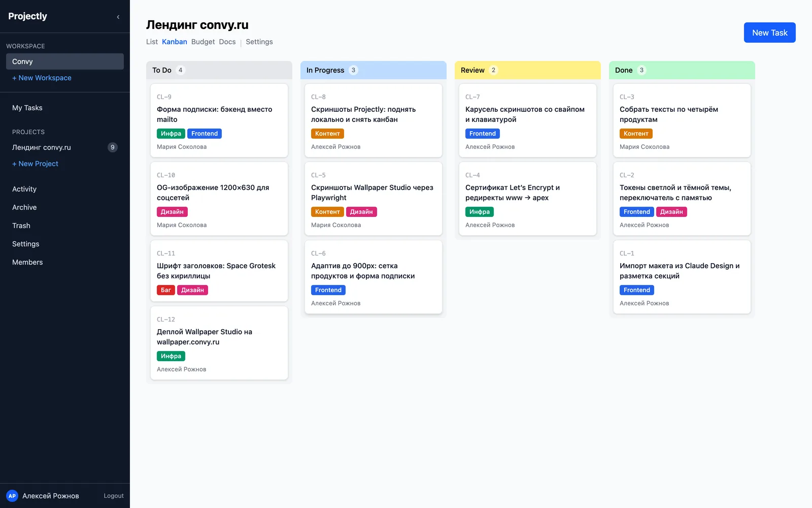The image size is (812, 508).
Task: Select the Kanban view tab
Action: (x=175, y=42)
